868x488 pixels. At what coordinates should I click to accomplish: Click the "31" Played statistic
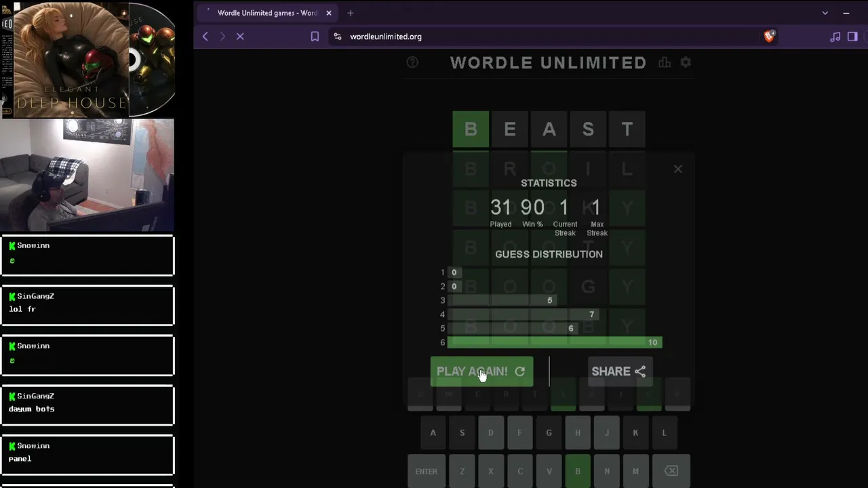pyautogui.click(x=500, y=207)
